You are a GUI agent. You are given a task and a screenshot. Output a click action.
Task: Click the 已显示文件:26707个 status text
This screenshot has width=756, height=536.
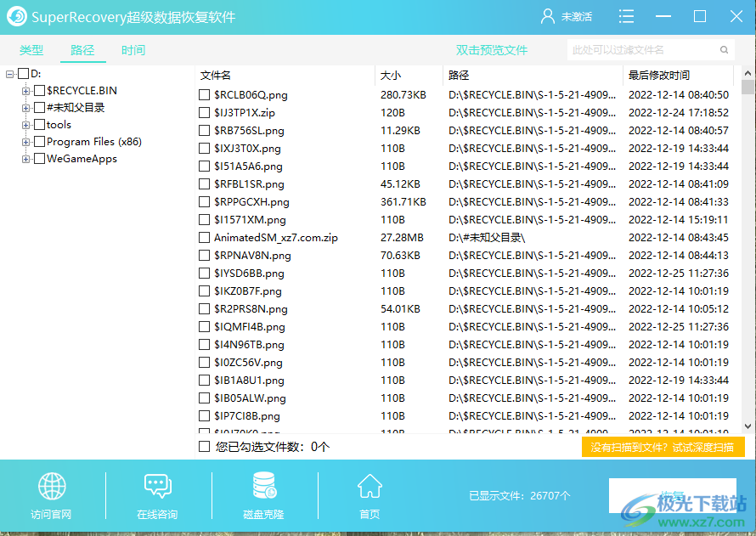tap(520, 496)
